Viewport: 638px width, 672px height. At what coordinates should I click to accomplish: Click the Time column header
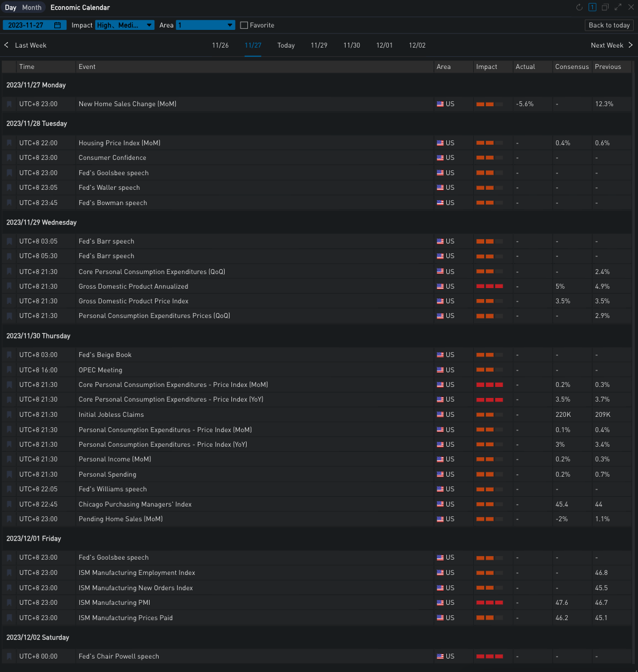pos(46,67)
